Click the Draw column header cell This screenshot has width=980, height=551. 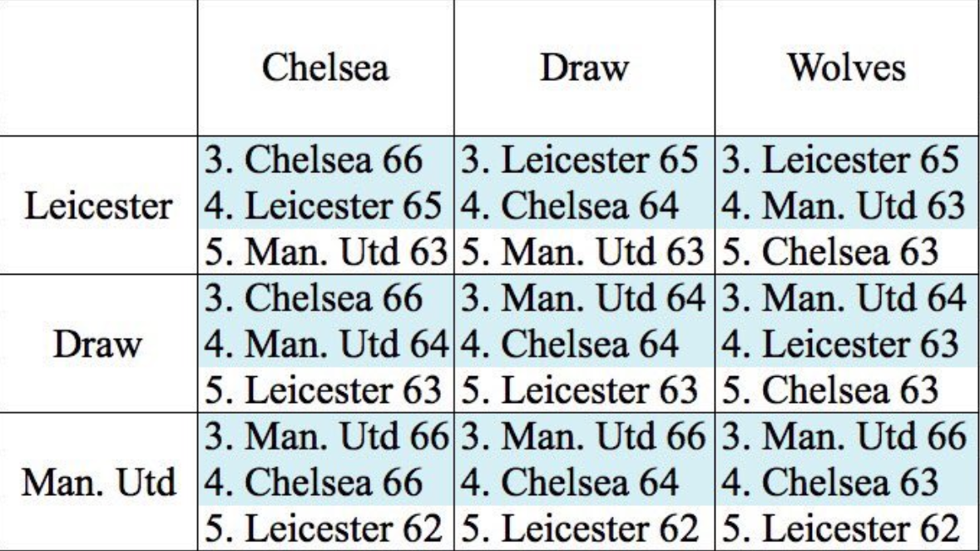click(584, 67)
